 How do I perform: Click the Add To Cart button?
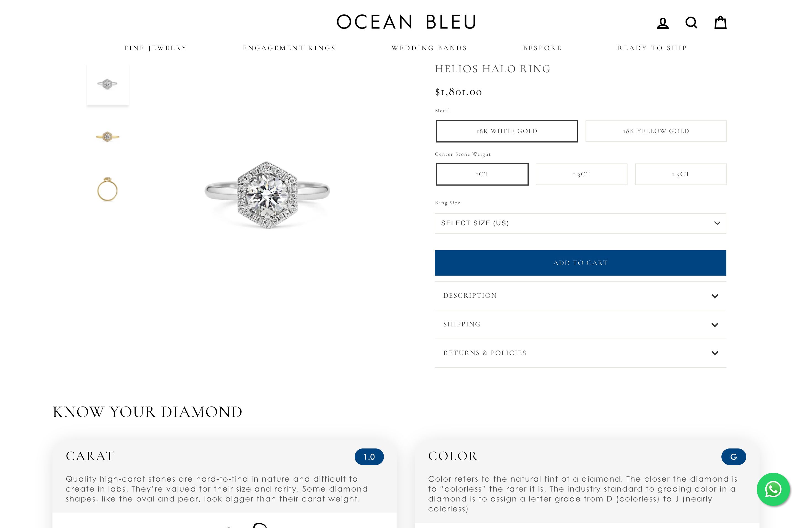pyautogui.click(x=580, y=263)
